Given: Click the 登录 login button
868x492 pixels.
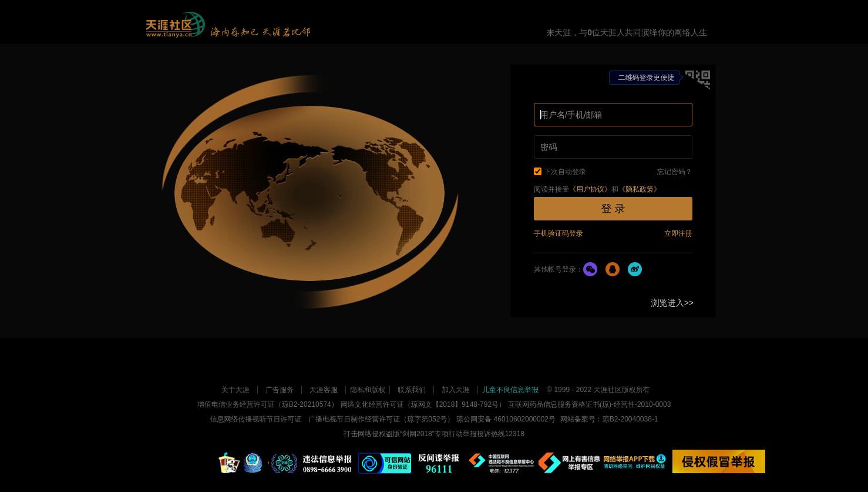Looking at the screenshot, I should pyautogui.click(x=613, y=209).
